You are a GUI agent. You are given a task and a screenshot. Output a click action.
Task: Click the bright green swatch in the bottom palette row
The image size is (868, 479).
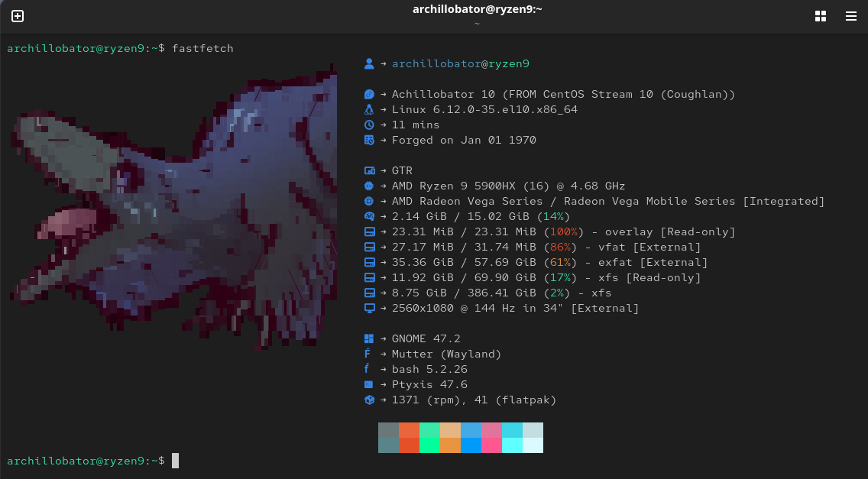[429, 445]
